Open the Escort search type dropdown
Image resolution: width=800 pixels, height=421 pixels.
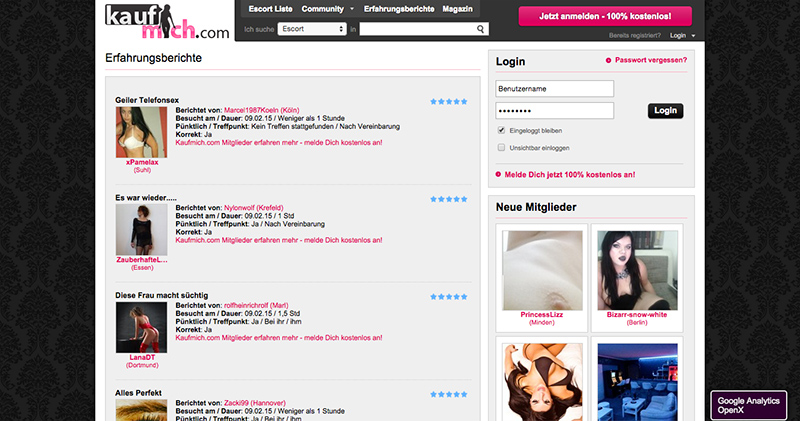point(312,29)
